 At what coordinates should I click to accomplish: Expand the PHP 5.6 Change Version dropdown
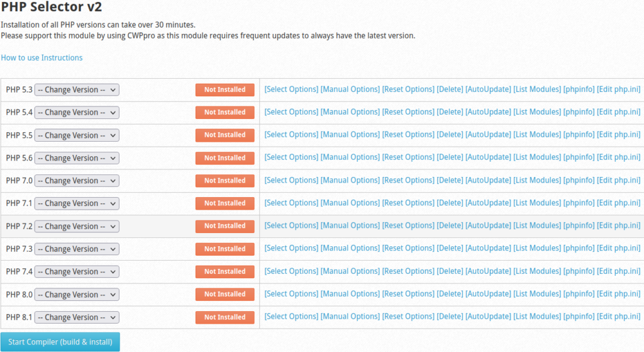77,158
